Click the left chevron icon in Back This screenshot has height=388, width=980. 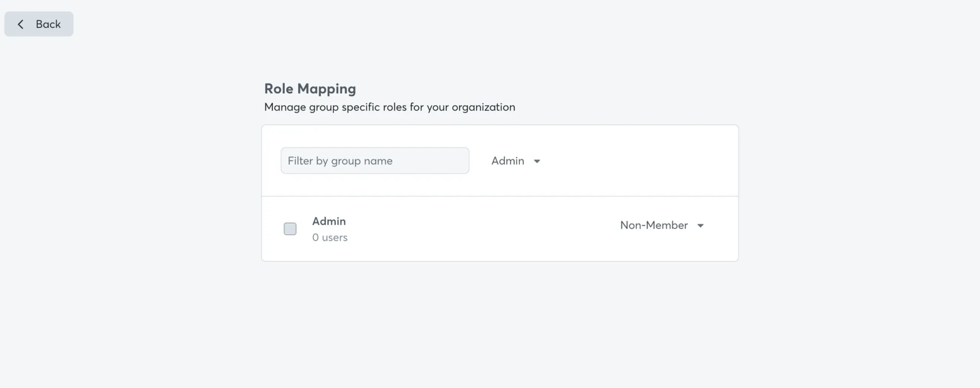pyautogui.click(x=21, y=24)
